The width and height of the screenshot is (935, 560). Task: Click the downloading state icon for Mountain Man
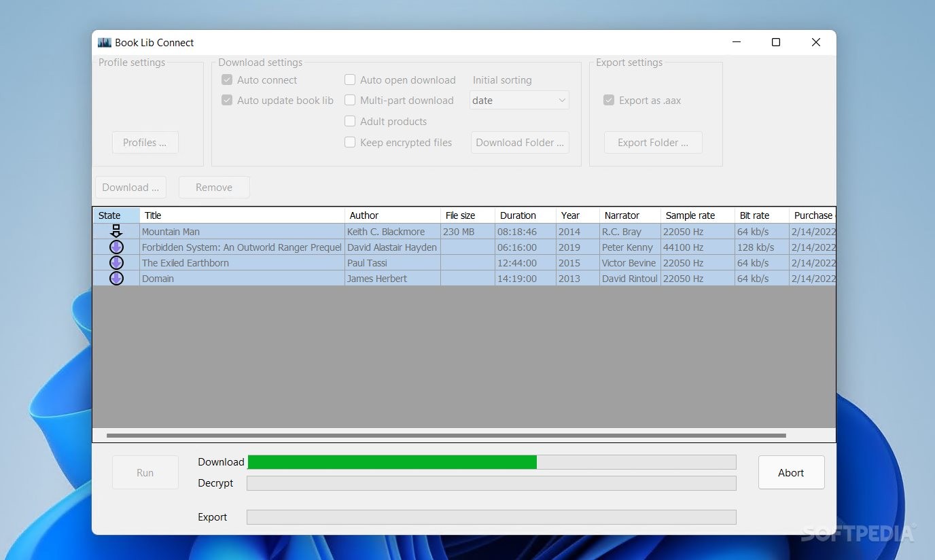pyautogui.click(x=116, y=231)
